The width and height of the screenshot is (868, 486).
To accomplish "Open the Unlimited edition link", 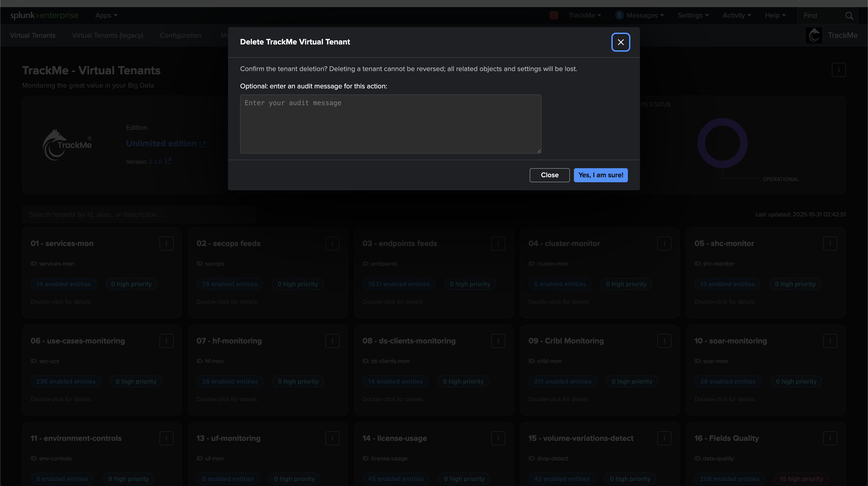I will [161, 144].
